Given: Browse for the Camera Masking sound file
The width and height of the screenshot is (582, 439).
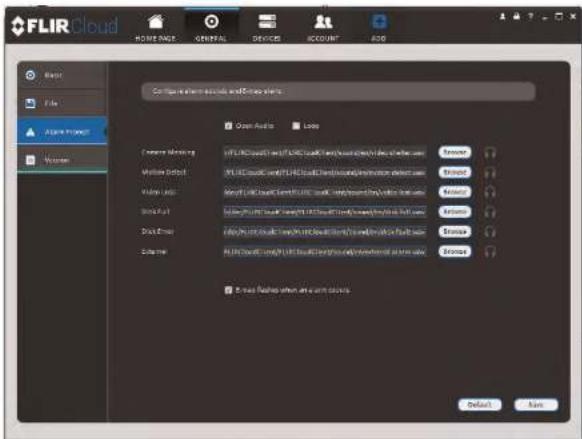Looking at the screenshot, I should coord(455,152).
